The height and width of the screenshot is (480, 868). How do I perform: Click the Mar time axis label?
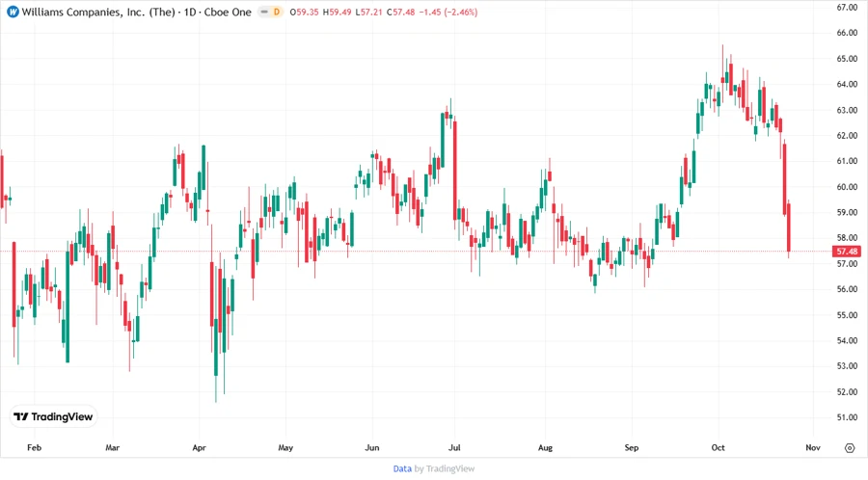113,447
